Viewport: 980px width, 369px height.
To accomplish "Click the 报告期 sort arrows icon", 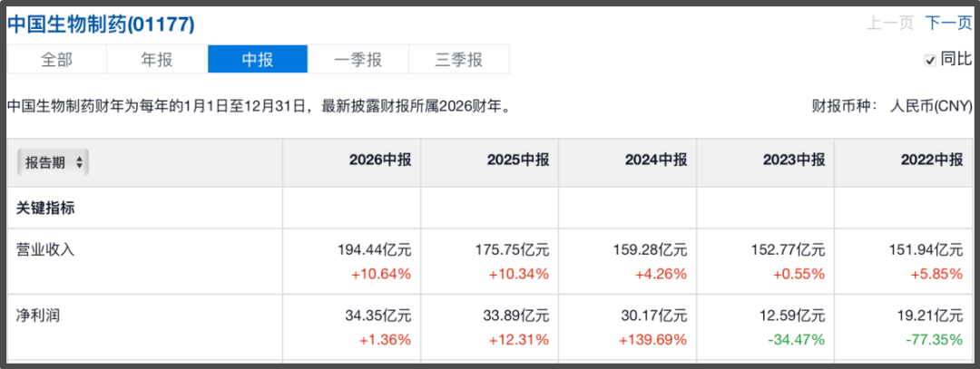I will (79, 163).
